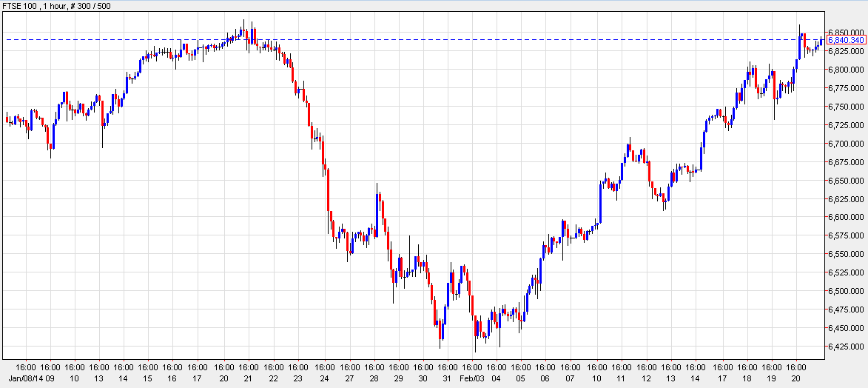Select the date label 29 on time axis
This screenshot has height=388, width=868.
tap(399, 378)
